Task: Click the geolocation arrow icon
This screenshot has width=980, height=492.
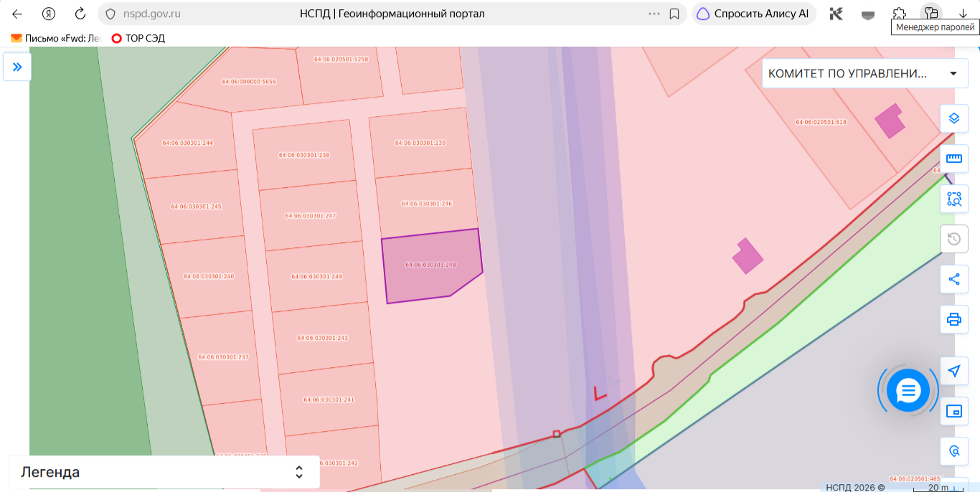Action: (954, 371)
